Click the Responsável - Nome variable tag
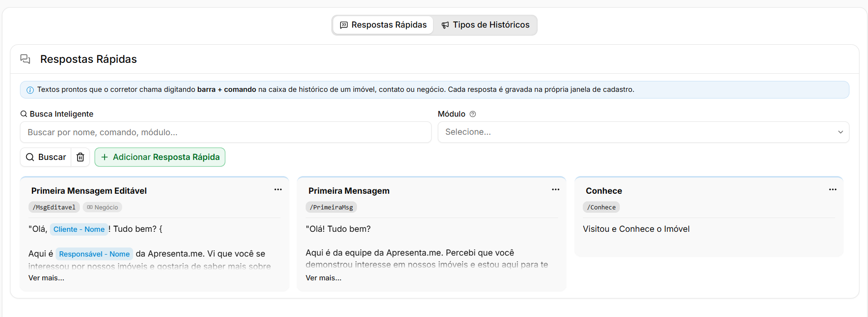868x317 pixels. pyautogui.click(x=94, y=254)
